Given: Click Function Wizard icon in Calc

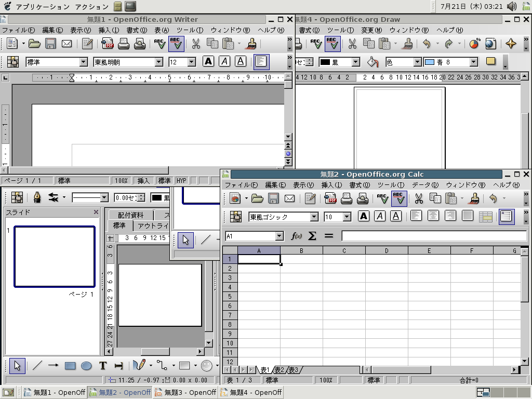Looking at the screenshot, I should coord(296,236).
